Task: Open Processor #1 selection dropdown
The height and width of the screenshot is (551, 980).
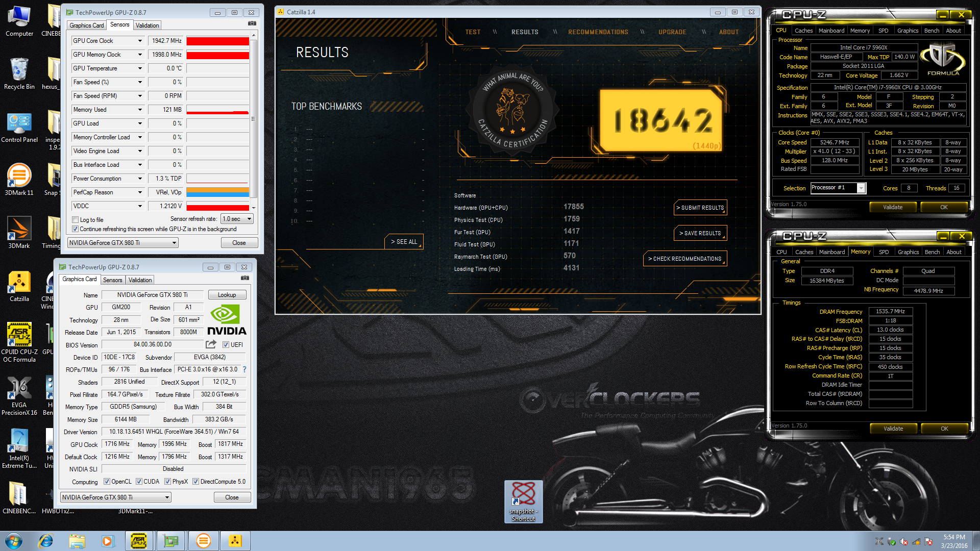Action: point(838,188)
